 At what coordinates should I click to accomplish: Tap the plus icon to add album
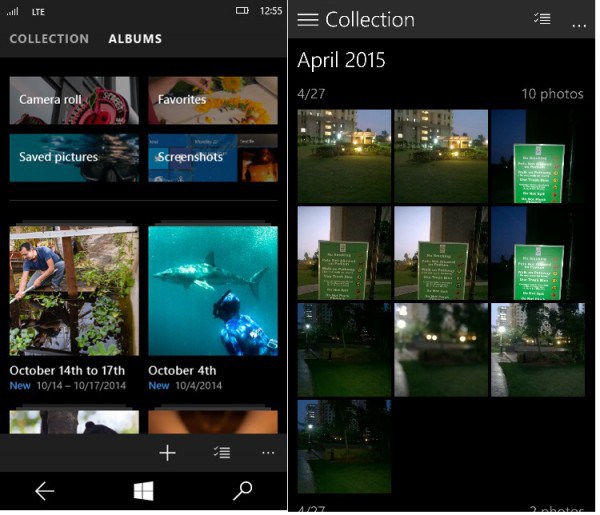coord(167,453)
